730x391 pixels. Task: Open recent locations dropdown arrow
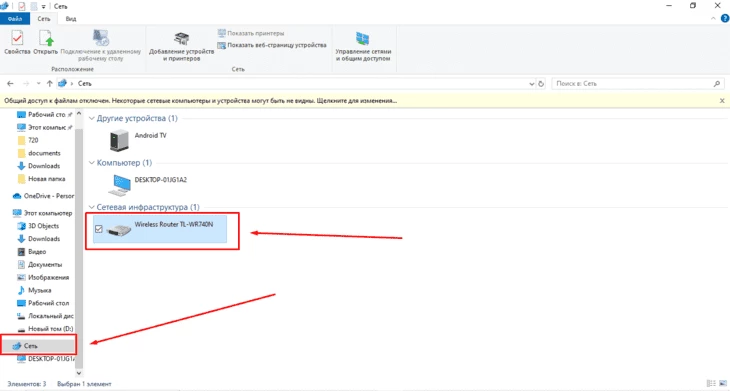coord(38,84)
